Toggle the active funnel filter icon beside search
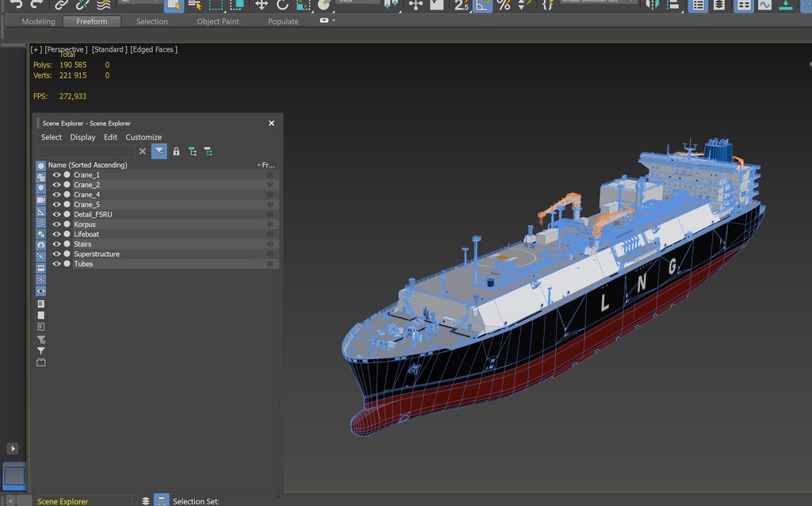Screen dimensions: 812x506 point(159,151)
